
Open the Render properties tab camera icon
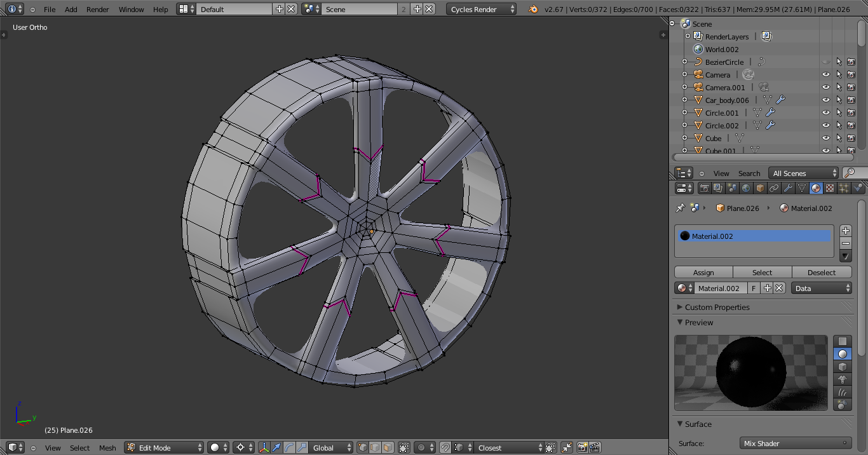tap(704, 188)
